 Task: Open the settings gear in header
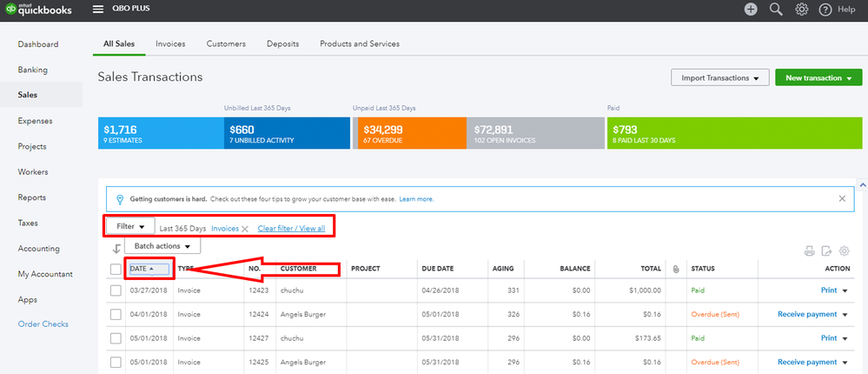tap(802, 10)
